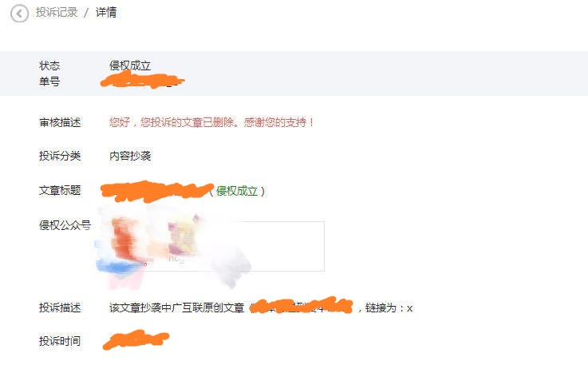Select the 文章标题 label
Image resolution: width=588 pixels, height=385 pixels.
tap(60, 190)
